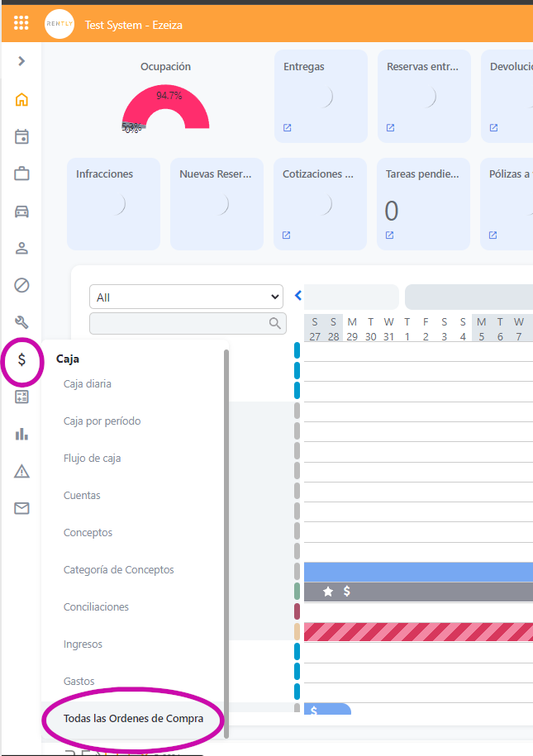Open the apps grid launcher icon

point(21,23)
